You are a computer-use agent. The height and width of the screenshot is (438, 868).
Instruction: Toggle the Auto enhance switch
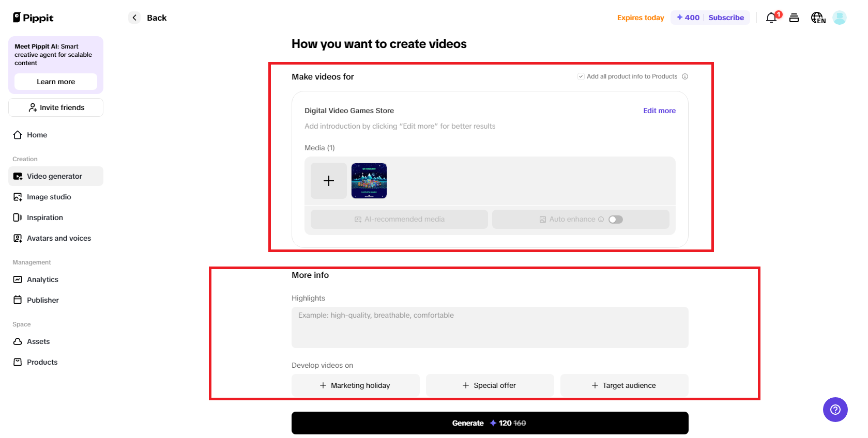click(x=615, y=220)
